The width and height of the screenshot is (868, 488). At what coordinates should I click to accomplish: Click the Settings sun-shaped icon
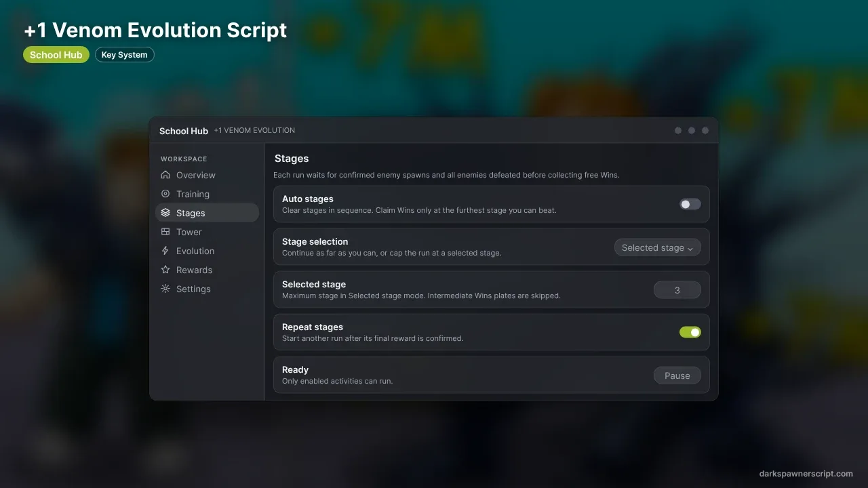coord(165,289)
